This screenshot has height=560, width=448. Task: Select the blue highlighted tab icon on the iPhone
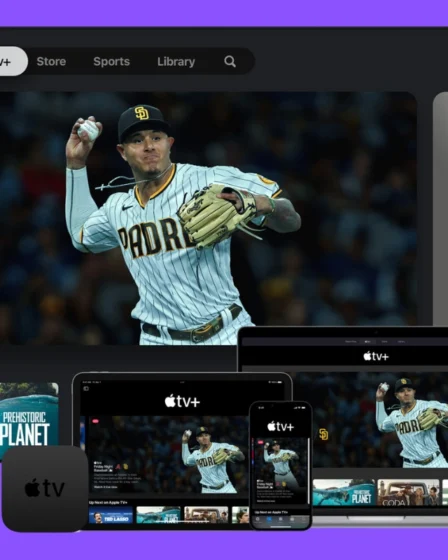(269, 519)
